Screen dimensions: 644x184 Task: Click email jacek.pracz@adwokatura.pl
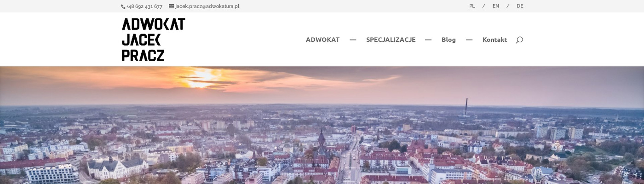coord(207,6)
